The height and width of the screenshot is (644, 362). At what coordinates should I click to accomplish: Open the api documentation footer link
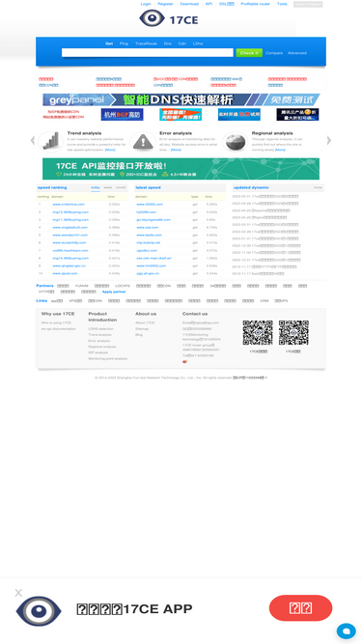point(59,329)
